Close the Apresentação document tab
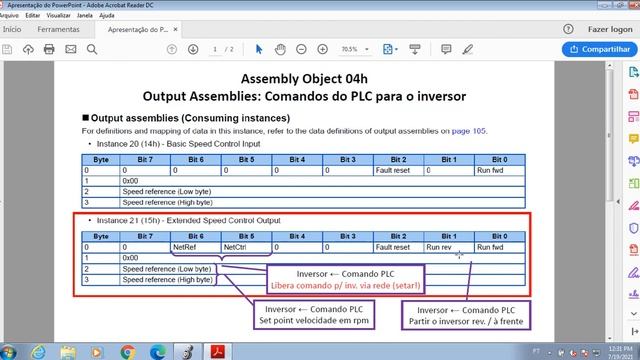Image resolution: width=640 pixels, height=360 pixels. (176, 29)
